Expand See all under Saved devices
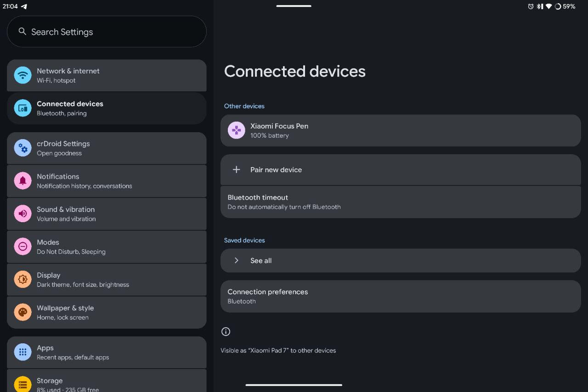This screenshot has width=588, height=392. [x=401, y=260]
